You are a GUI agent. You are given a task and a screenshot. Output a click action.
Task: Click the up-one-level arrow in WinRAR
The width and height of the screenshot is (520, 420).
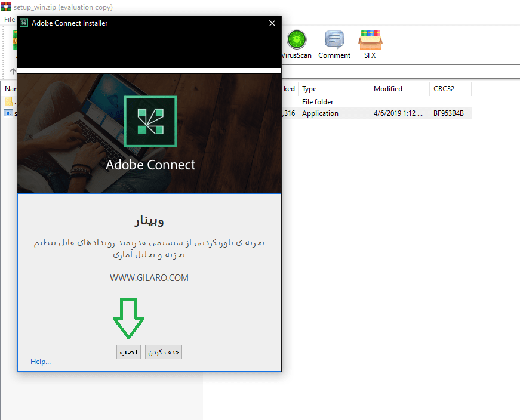click(x=13, y=71)
